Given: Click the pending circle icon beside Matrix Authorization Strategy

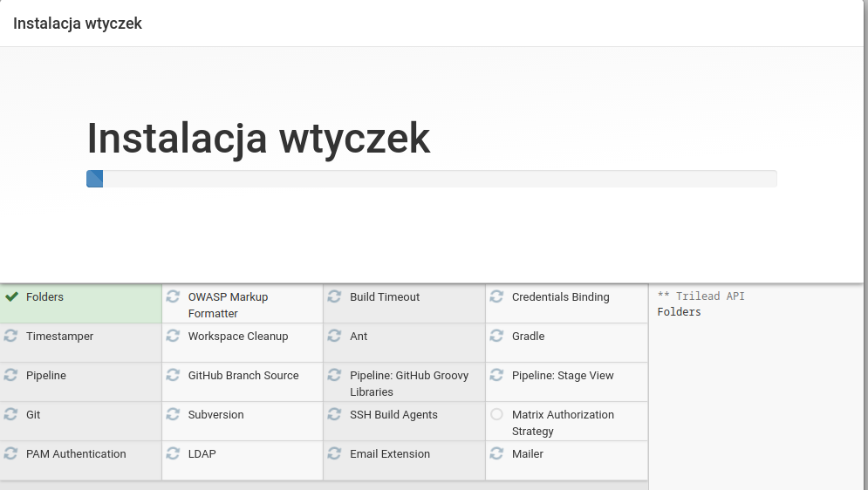Looking at the screenshot, I should pos(496,414).
